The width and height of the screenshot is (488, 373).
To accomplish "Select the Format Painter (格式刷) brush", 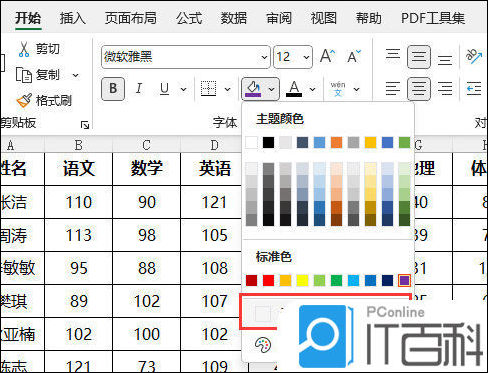I will click(24, 100).
